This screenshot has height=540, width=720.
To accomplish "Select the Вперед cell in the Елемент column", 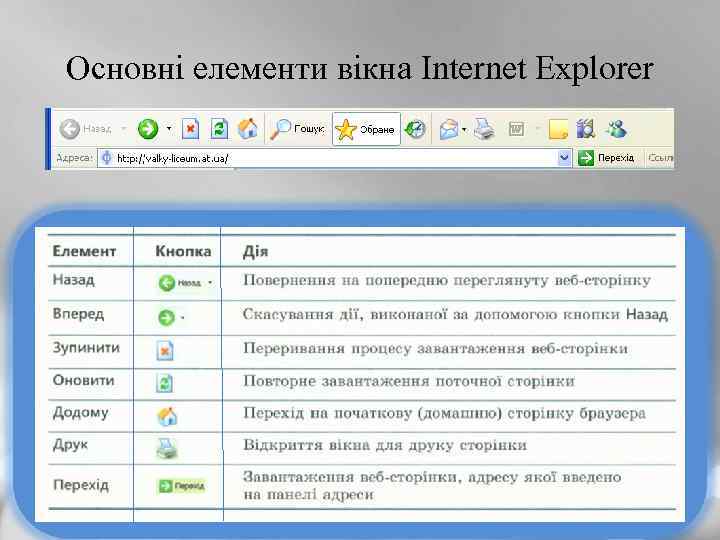I will (78, 314).
